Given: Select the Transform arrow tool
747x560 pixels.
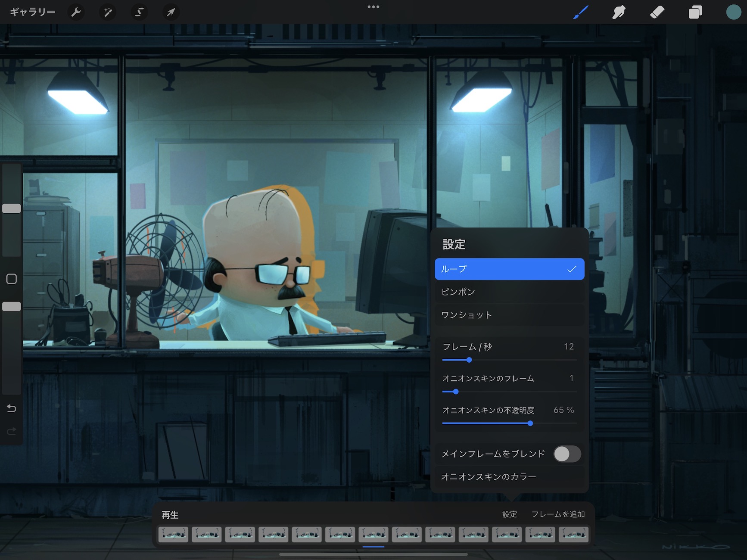Looking at the screenshot, I should 171,12.
